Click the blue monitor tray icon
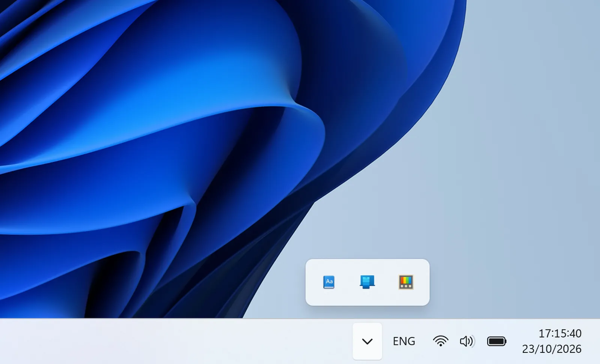This screenshot has height=364, width=600. [x=367, y=282]
